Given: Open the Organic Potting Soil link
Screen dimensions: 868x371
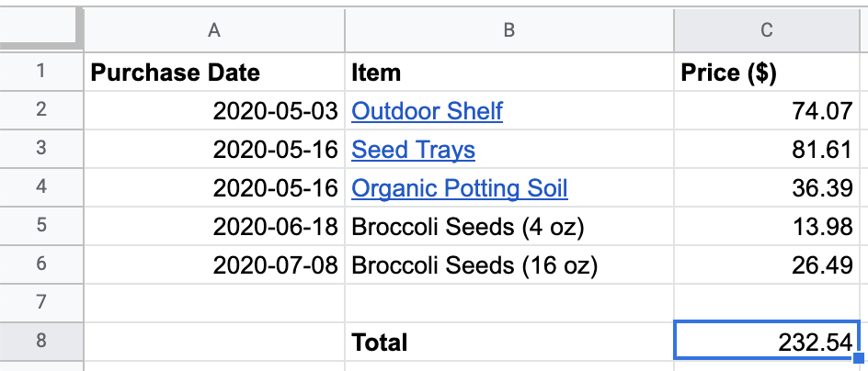Looking at the screenshot, I should click(x=459, y=189).
